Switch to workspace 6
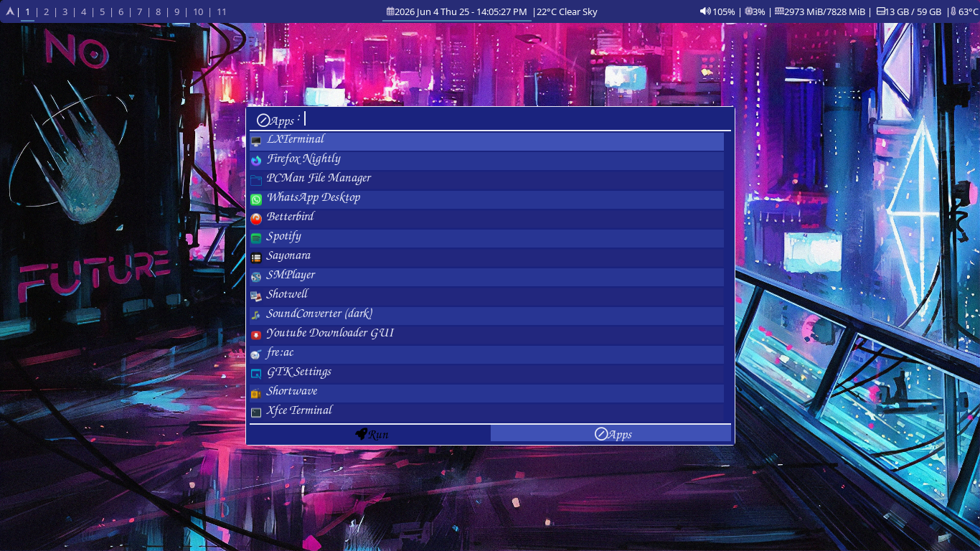The image size is (980, 551). coord(121,11)
